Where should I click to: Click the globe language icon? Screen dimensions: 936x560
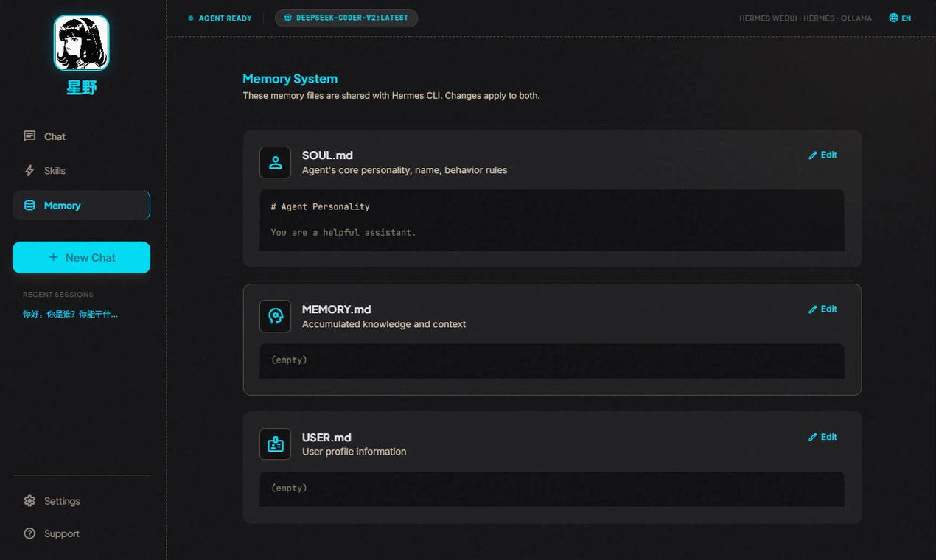893,17
